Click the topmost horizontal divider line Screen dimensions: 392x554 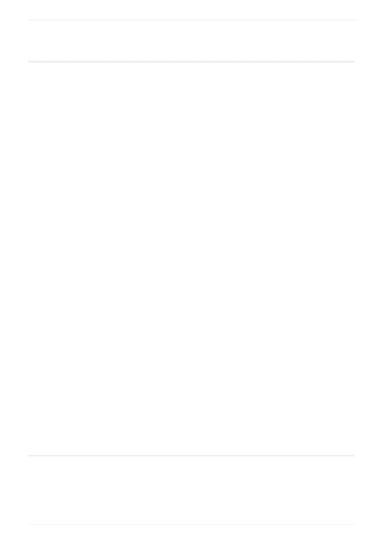tap(191, 20)
